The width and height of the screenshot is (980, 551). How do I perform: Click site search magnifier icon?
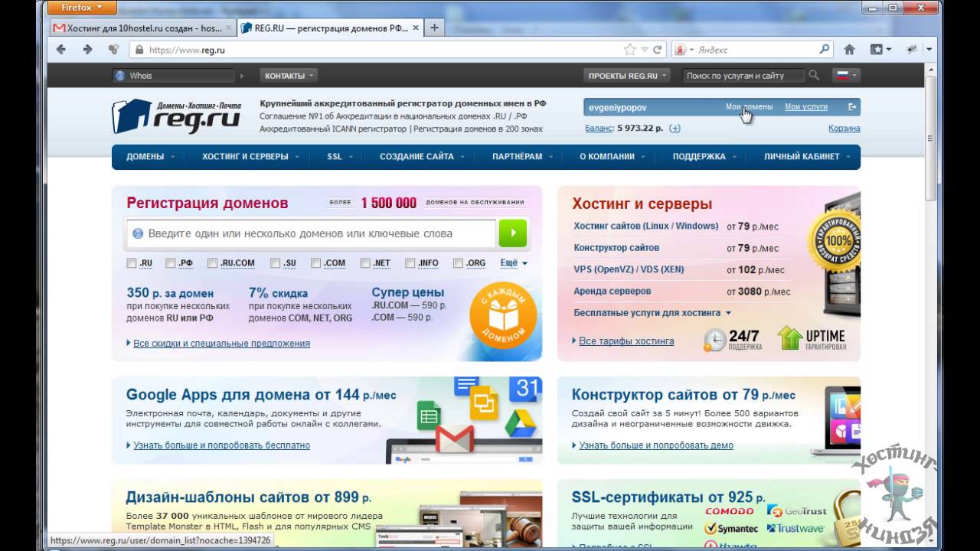(x=813, y=76)
